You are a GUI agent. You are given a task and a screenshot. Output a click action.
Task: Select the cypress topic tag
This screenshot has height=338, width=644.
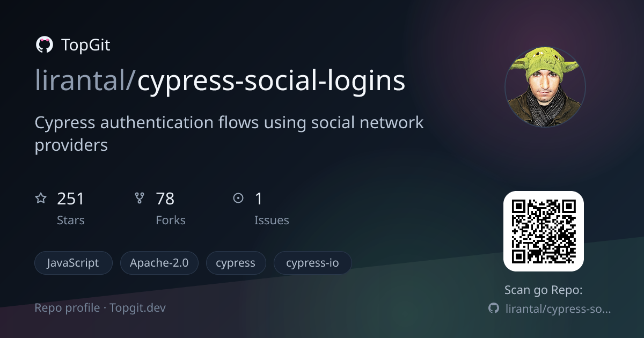(236, 263)
